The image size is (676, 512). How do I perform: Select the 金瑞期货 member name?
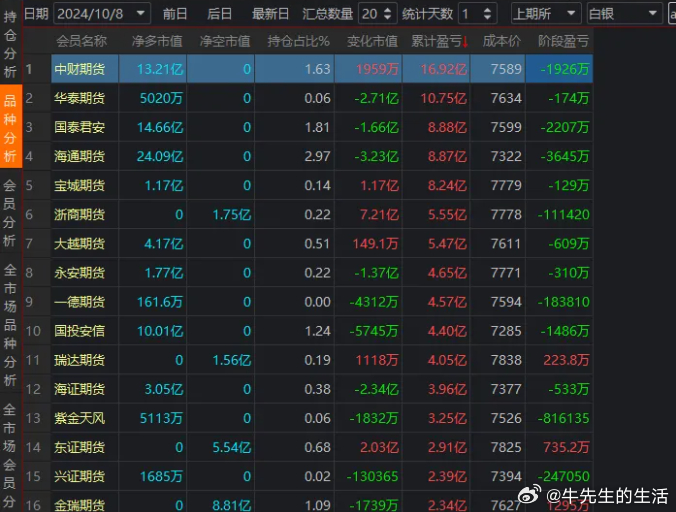tap(79, 505)
